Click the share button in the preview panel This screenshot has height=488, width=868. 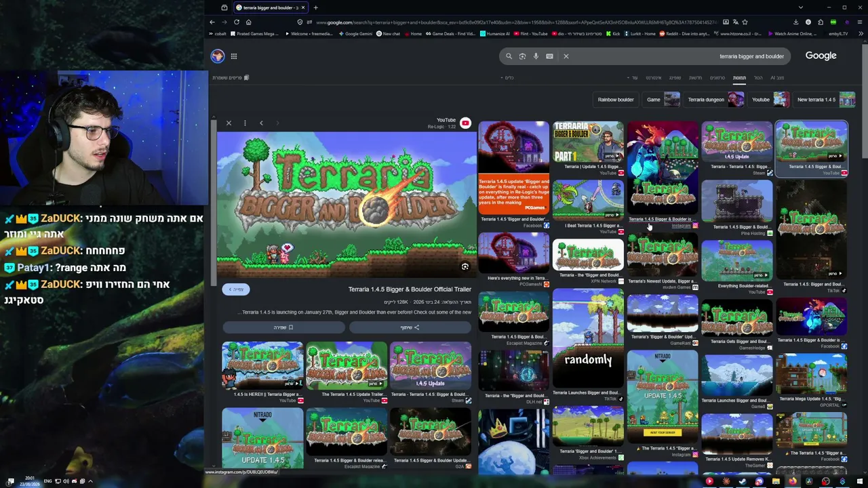(410, 327)
